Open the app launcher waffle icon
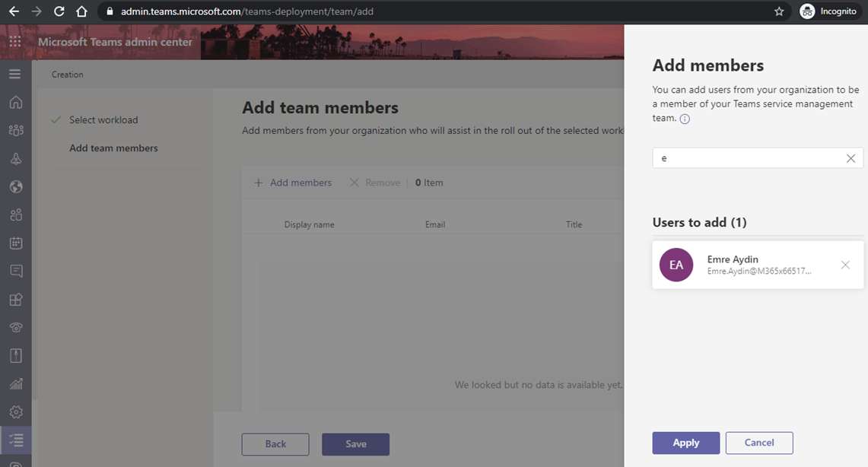The image size is (868, 467). tap(15, 42)
